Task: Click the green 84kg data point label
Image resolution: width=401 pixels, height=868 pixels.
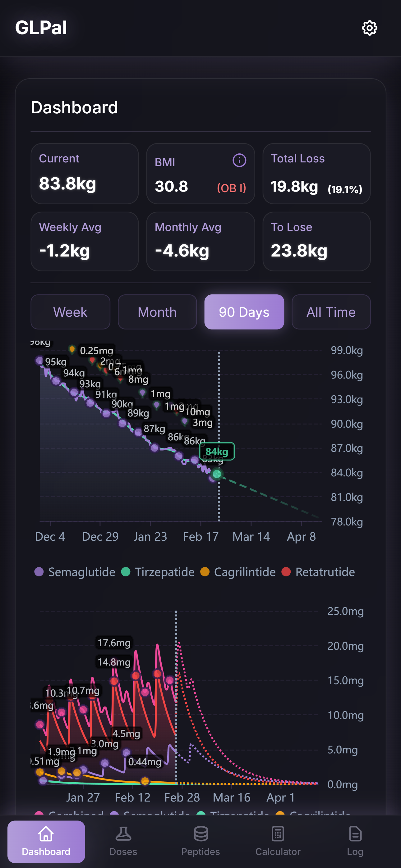Action: click(x=217, y=451)
